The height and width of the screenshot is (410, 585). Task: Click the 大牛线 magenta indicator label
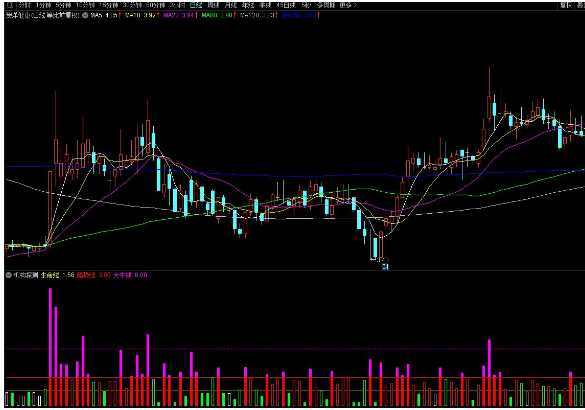[x=130, y=275]
